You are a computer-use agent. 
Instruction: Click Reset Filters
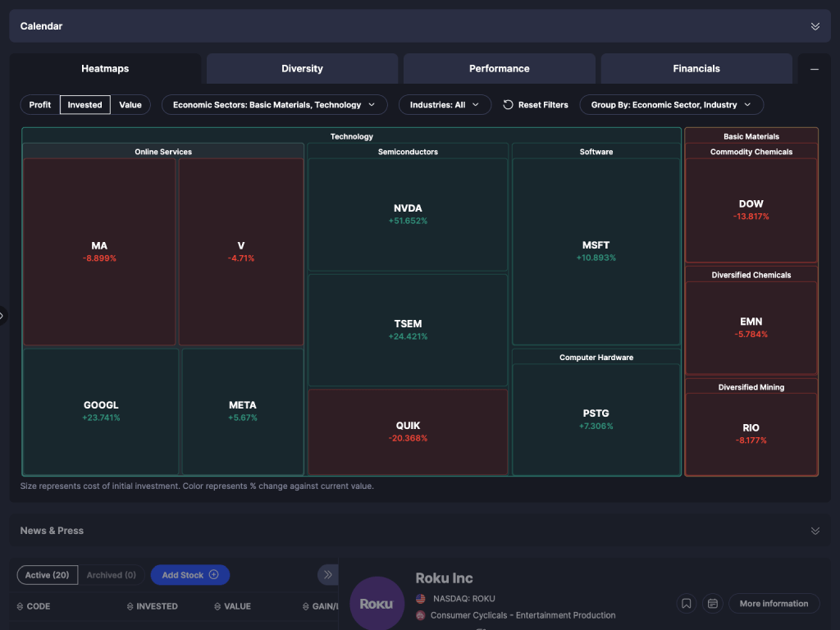(536, 104)
